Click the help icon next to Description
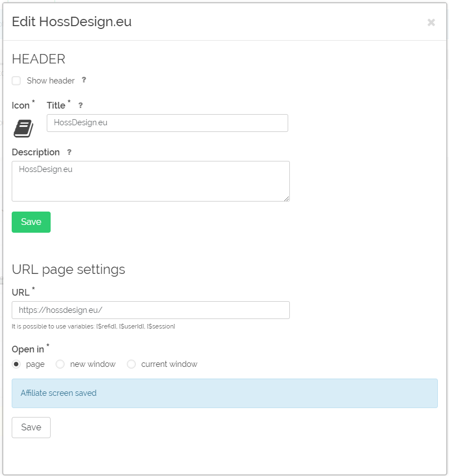The image size is (449, 476). (x=69, y=152)
